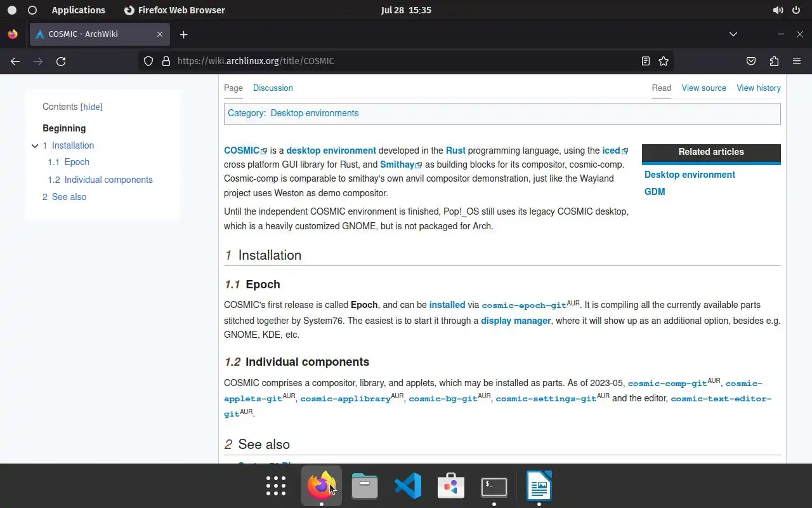Jump to Beginning in contents
Viewport: 812px width, 508px height.
coord(64,128)
